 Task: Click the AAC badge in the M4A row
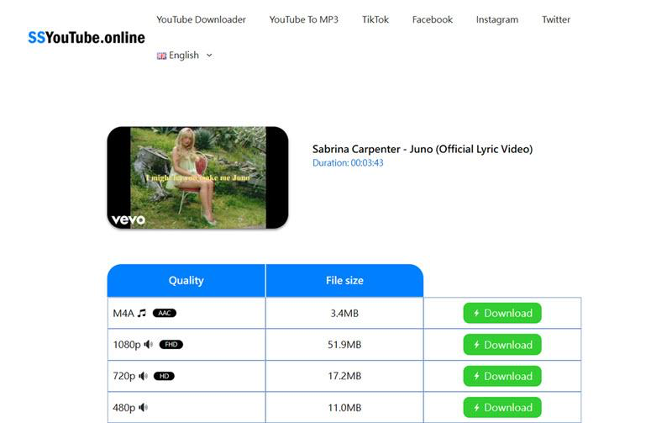(165, 313)
